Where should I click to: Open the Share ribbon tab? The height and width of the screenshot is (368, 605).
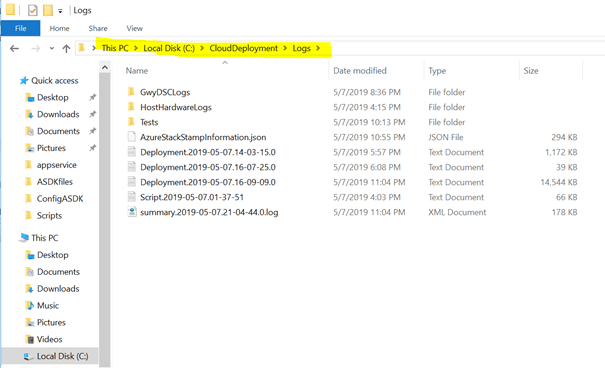pyautogui.click(x=98, y=28)
